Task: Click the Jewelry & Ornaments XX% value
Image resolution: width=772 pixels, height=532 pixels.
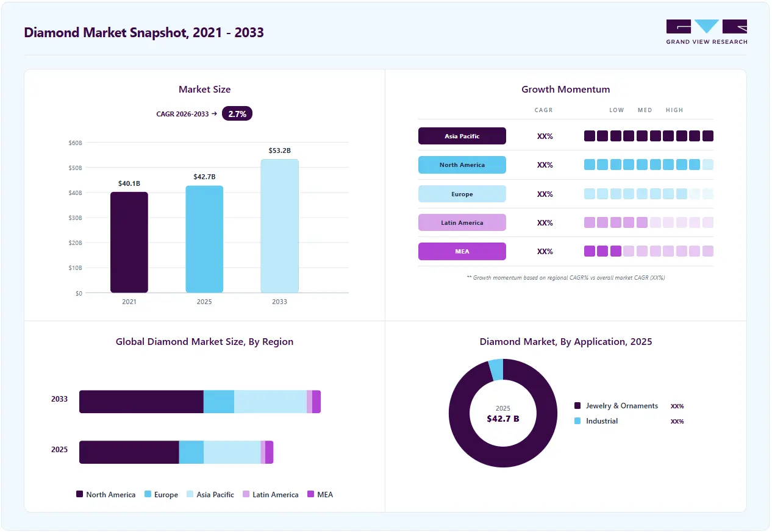Action: (x=677, y=406)
